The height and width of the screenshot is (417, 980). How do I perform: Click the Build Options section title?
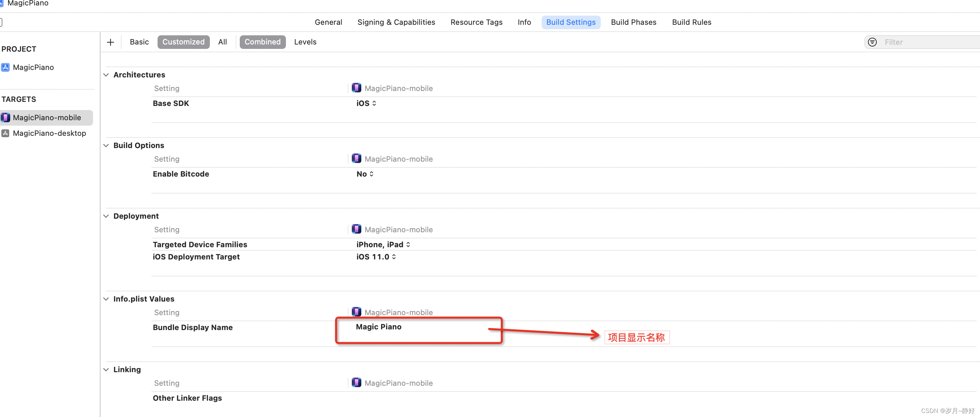point(139,145)
